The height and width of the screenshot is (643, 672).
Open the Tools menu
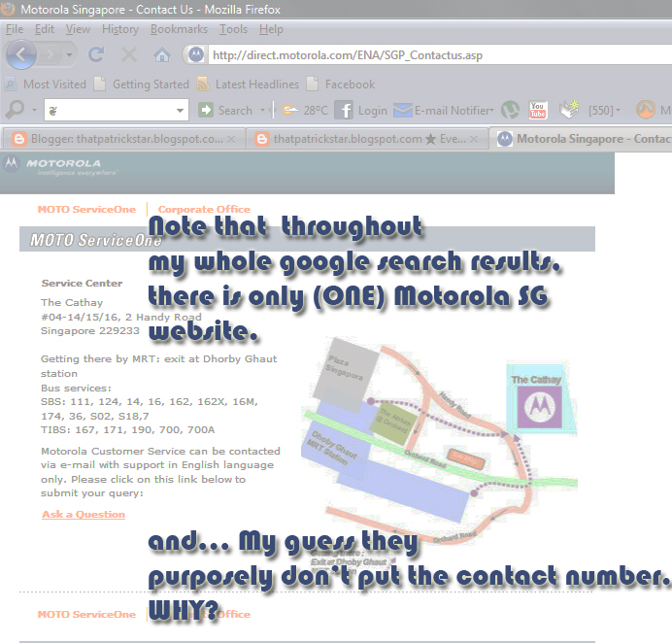tap(234, 29)
